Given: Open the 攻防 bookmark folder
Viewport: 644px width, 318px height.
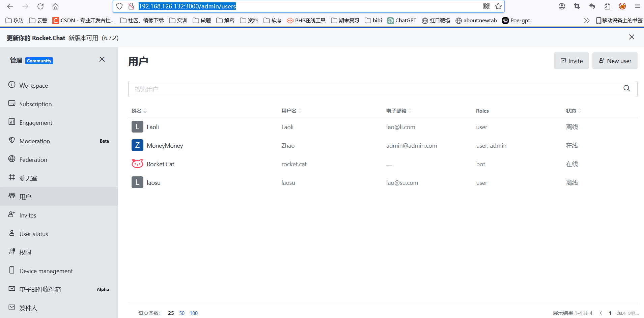Looking at the screenshot, I should pyautogui.click(x=15, y=21).
